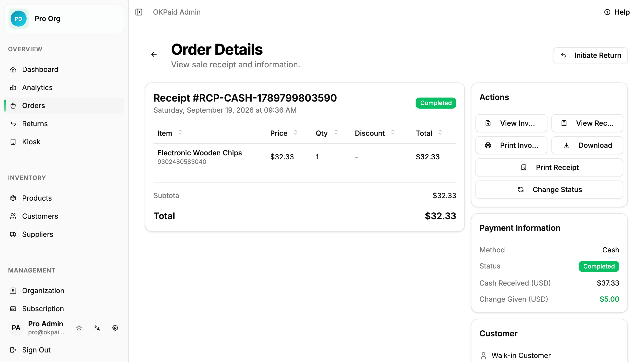Image resolution: width=644 pixels, height=362 pixels.
Task: Go back using the left arrow icon
Action: (x=154, y=54)
